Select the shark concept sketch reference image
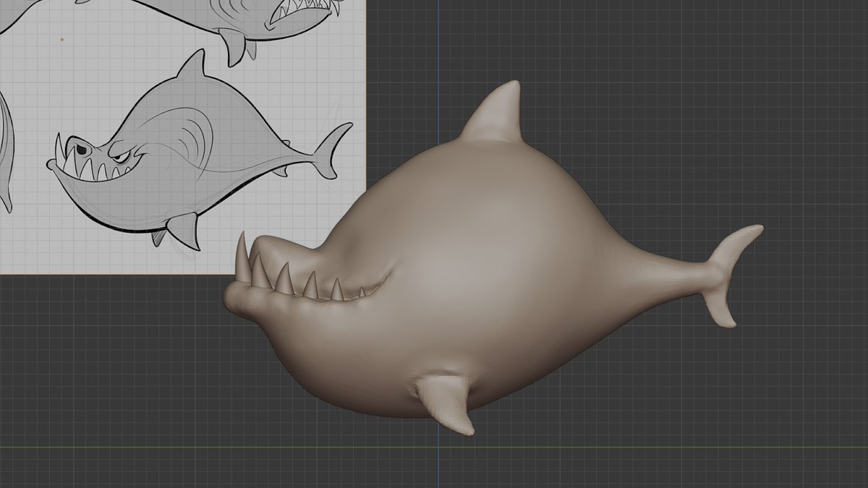Image resolution: width=868 pixels, height=488 pixels. (182, 137)
